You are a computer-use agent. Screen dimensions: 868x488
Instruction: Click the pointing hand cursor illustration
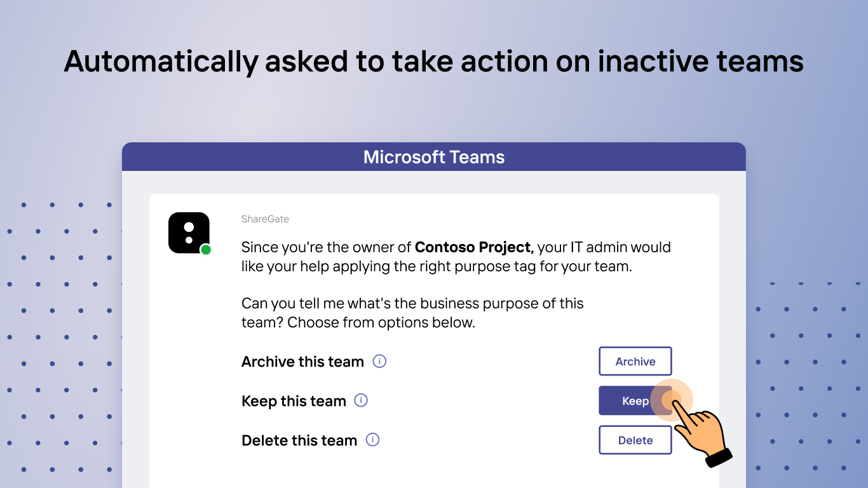(703, 434)
